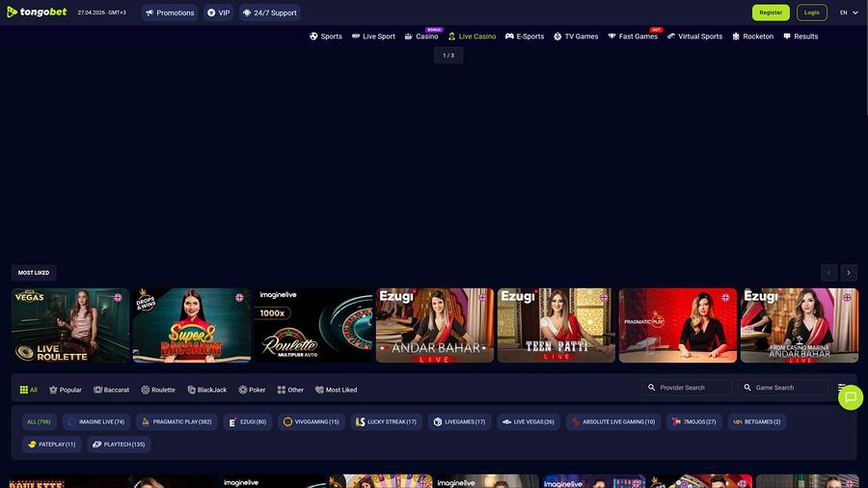
Task: Select the Most Liked category tab
Action: pyautogui.click(x=336, y=390)
